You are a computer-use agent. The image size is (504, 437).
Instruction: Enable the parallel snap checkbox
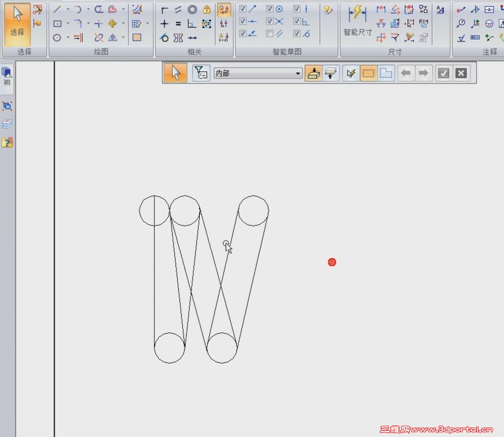coord(270,33)
